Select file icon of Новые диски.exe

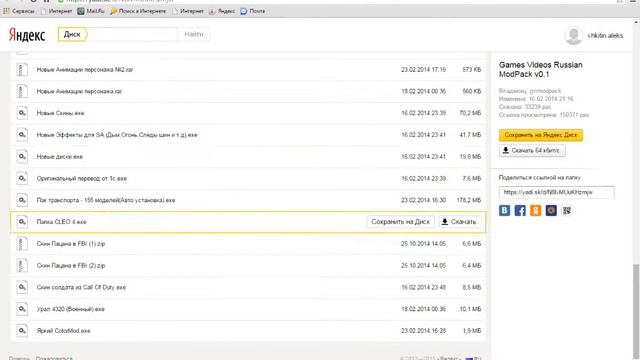(x=22, y=156)
